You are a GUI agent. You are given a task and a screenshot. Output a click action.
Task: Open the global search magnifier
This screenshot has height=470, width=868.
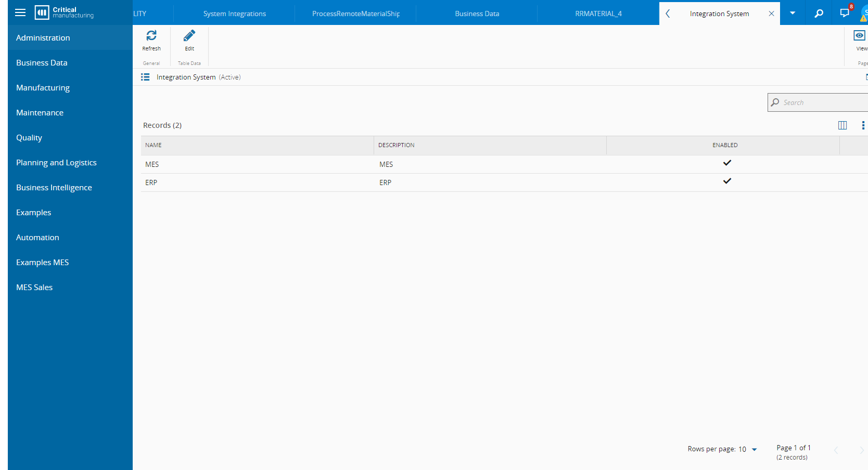pos(819,13)
